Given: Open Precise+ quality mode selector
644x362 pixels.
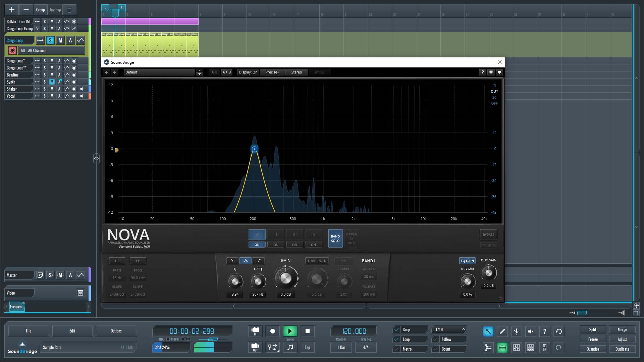Looking at the screenshot, I should tap(272, 72).
